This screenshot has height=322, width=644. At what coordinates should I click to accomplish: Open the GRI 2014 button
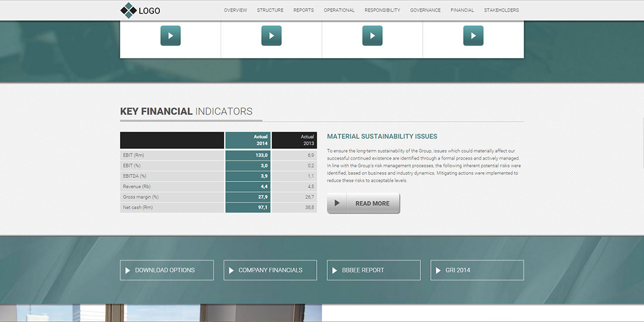(x=477, y=270)
